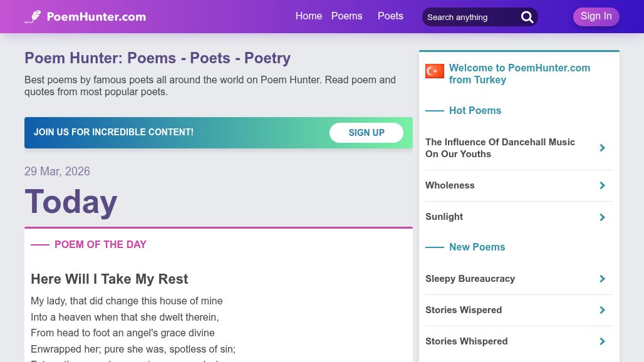Open the Home menu item
This screenshot has height=362, width=644.
[x=308, y=16]
